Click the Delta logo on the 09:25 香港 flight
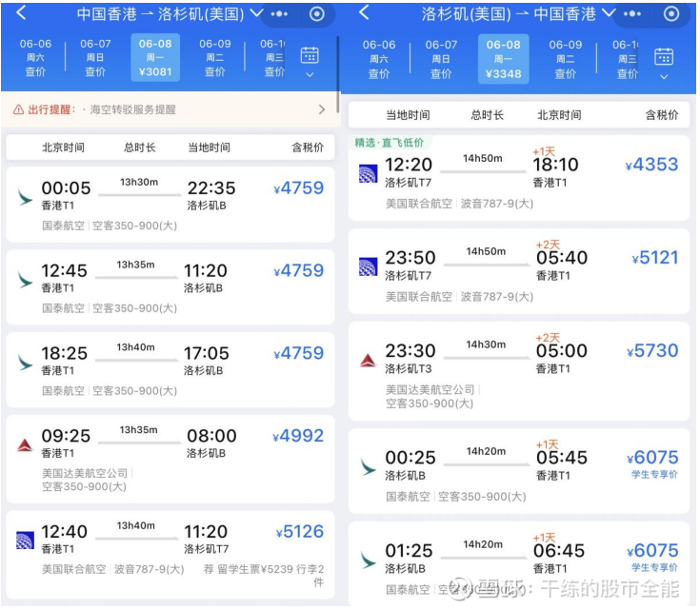 point(25,444)
